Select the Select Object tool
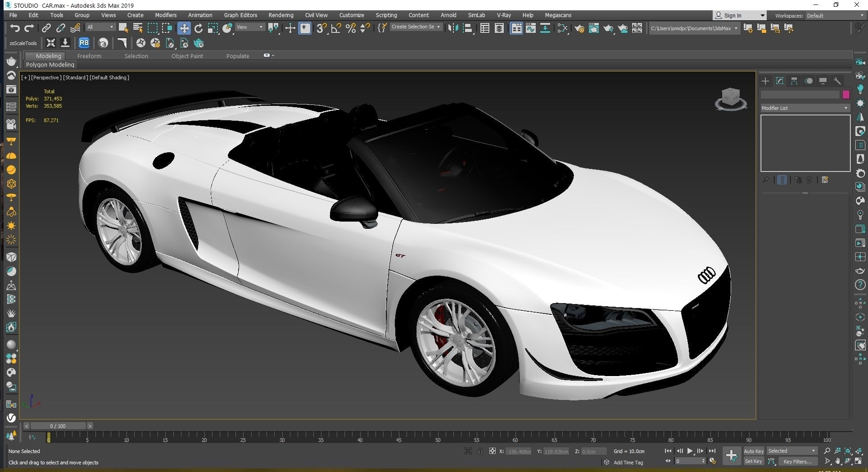868x472 pixels. [x=123, y=28]
